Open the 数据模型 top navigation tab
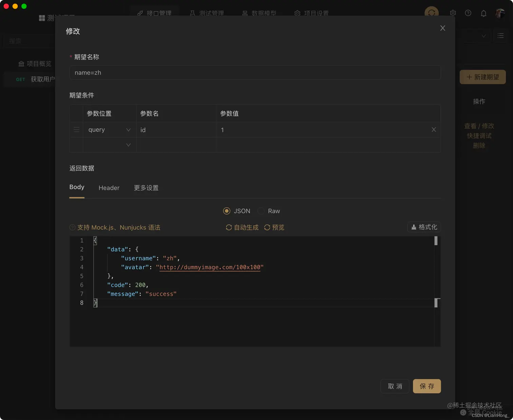This screenshot has width=513, height=420. 259,13
